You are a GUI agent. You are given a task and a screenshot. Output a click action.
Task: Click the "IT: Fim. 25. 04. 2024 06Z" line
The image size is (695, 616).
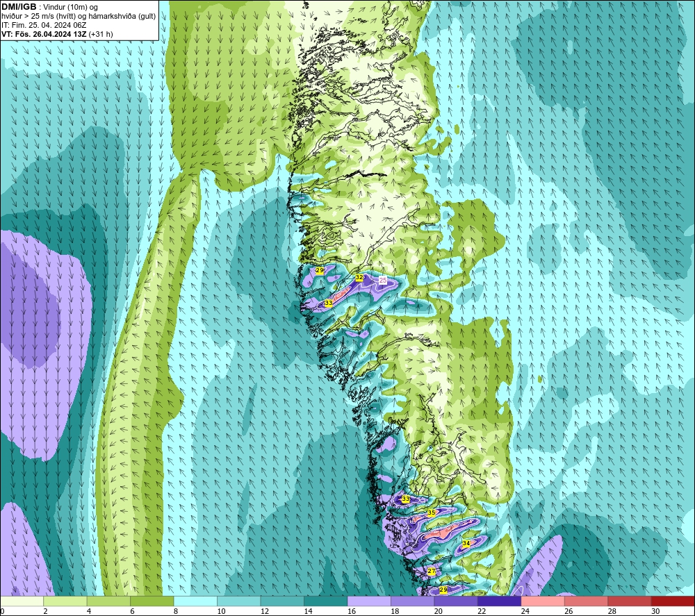tap(44, 25)
